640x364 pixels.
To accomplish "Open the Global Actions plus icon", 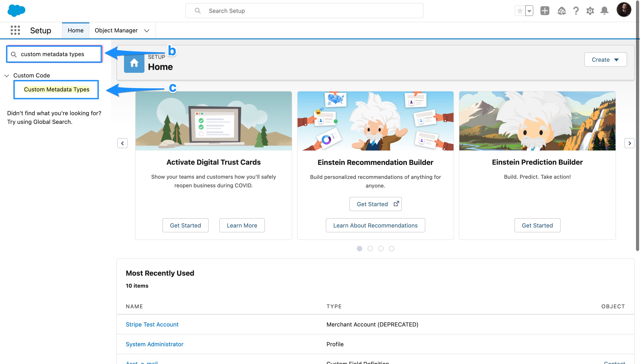I will [x=545, y=11].
